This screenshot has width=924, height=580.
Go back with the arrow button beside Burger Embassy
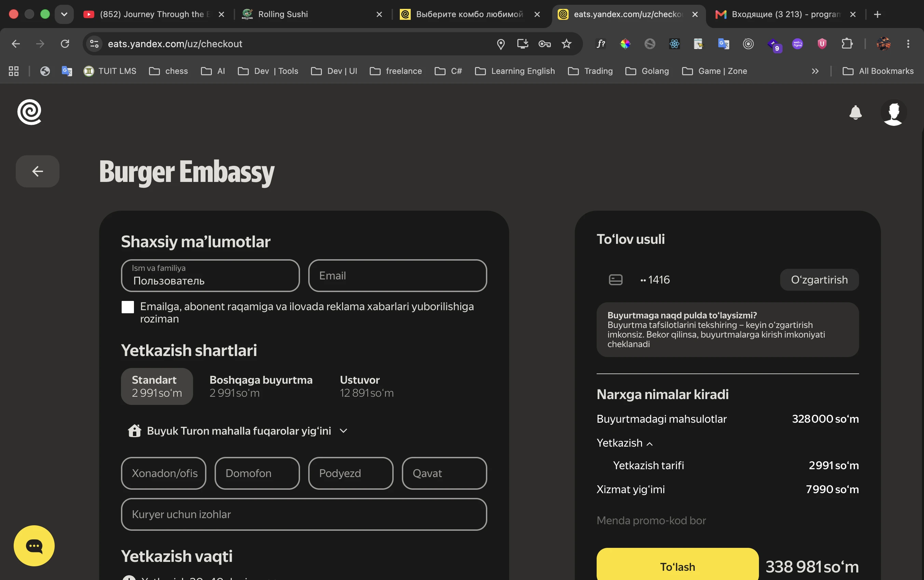tap(38, 171)
